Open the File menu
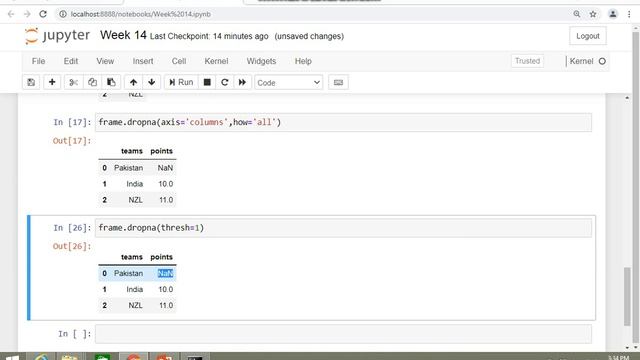 [x=38, y=61]
